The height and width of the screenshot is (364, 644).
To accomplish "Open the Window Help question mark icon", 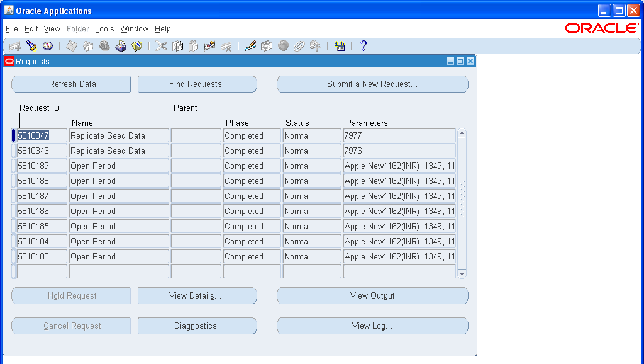I will [363, 45].
